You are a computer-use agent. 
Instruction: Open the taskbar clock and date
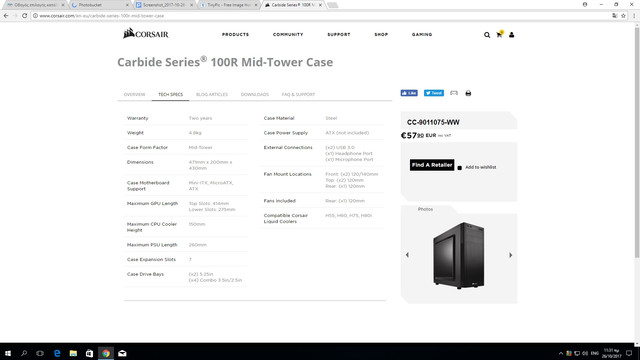point(611,353)
